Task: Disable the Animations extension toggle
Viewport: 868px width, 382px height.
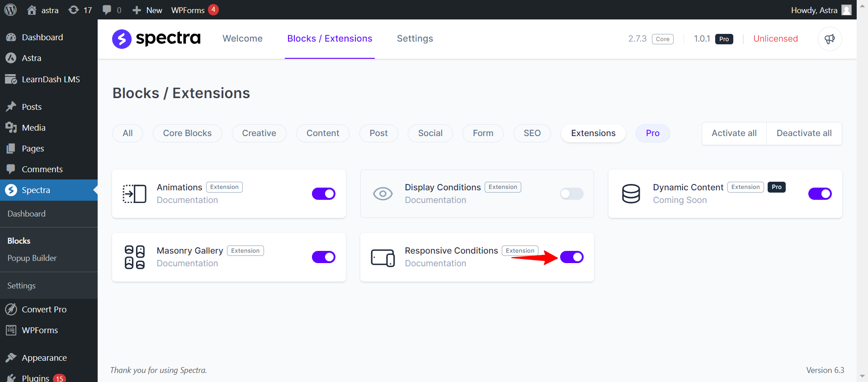Action: tap(323, 194)
